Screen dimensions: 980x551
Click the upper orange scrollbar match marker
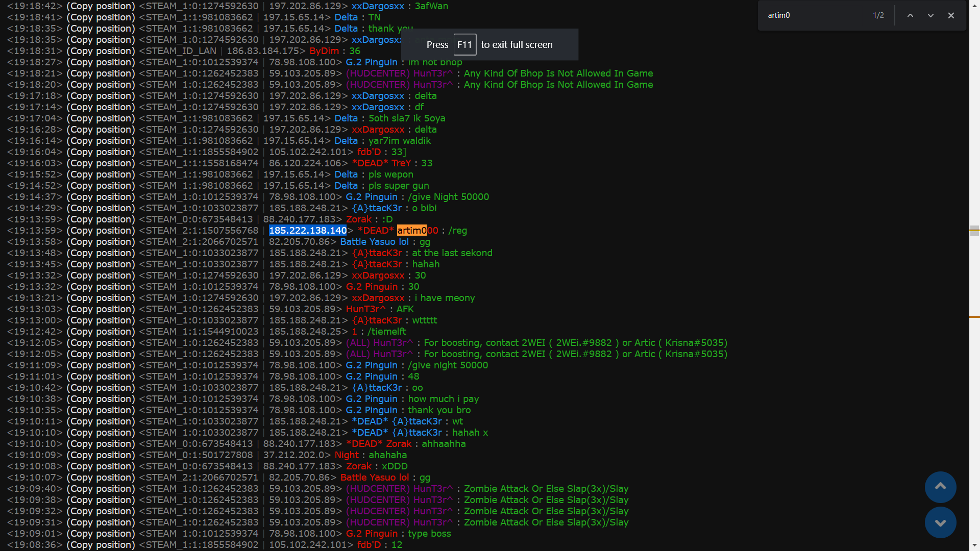point(974,231)
